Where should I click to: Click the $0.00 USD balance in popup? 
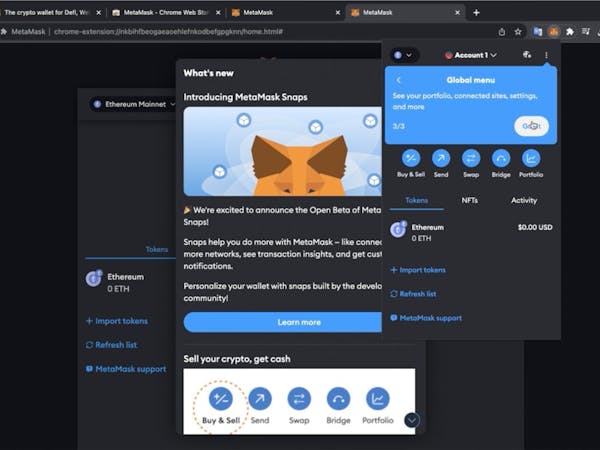click(535, 227)
